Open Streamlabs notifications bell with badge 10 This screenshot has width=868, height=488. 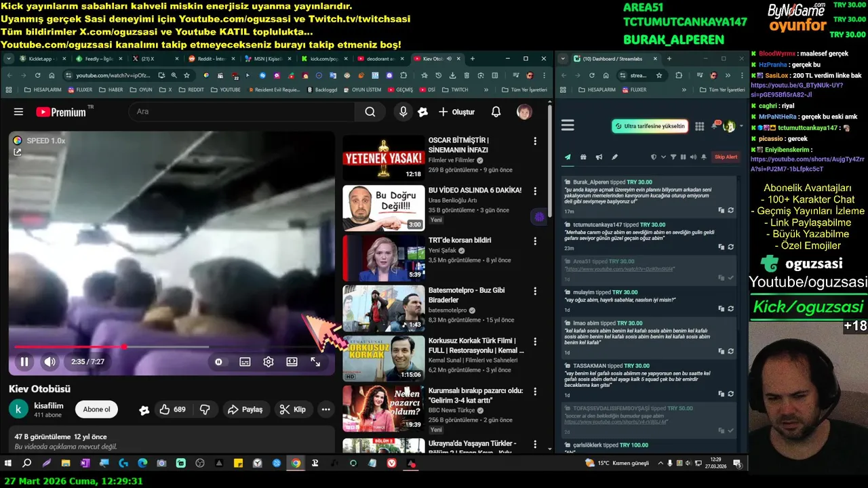coord(715,125)
